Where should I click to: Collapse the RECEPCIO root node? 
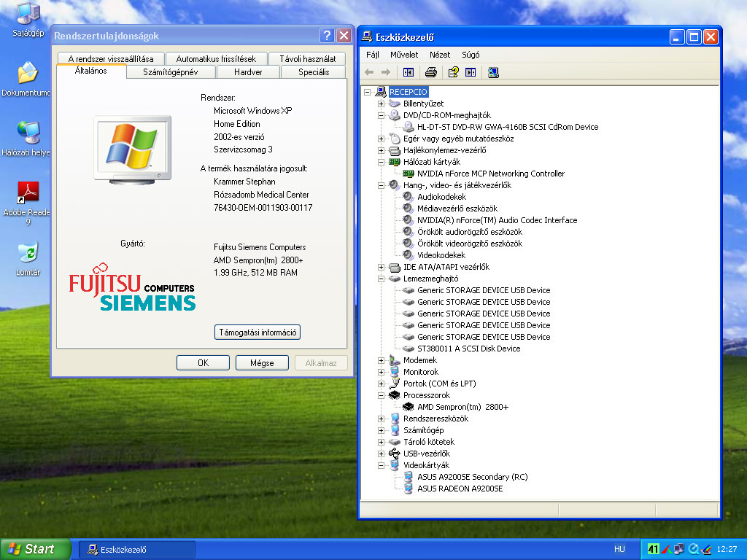[368, 92]
